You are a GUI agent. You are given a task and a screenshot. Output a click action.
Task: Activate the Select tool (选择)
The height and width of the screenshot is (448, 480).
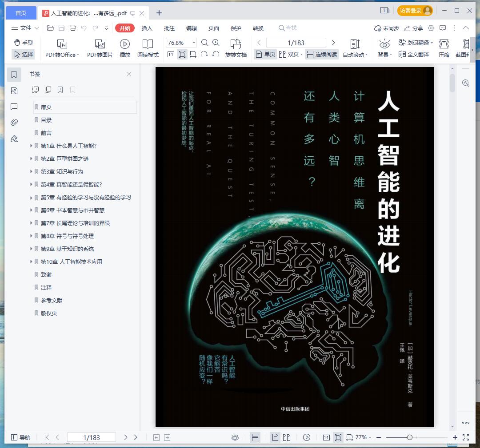(x=23, y=54)
